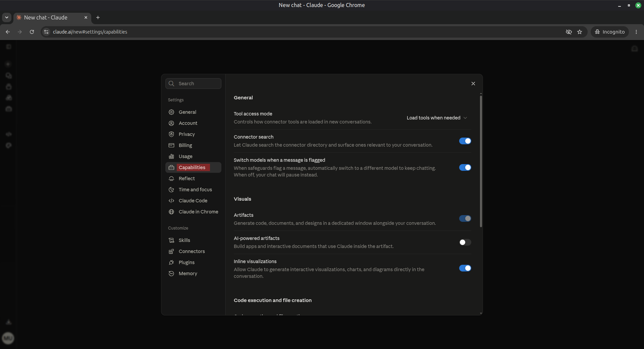Viewport: 644px width, 349px height.
Task: Go back with the browser arrow
Action: click(x=8, y=32)
